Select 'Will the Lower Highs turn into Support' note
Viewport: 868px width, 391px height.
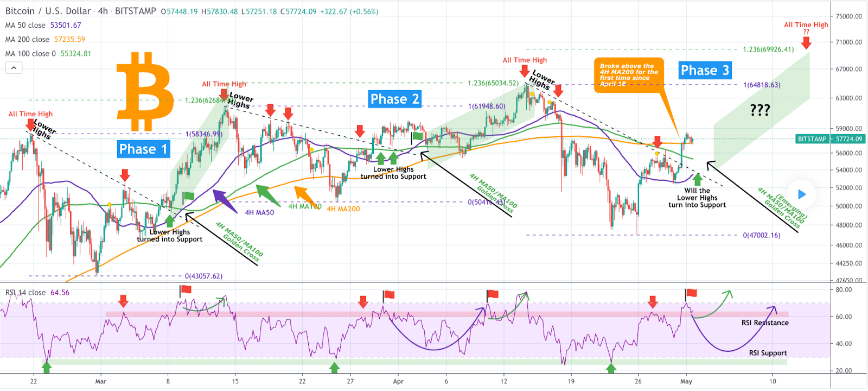click(x=697, y=198)
